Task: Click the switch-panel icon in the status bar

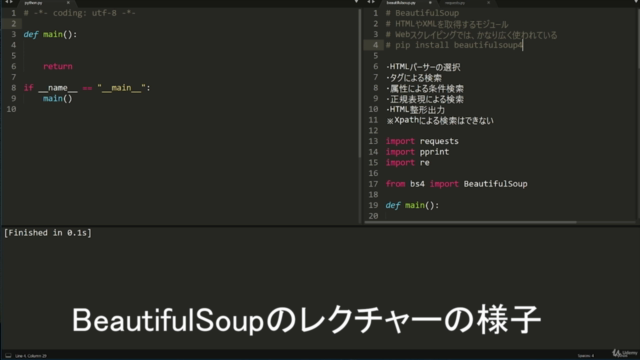Action: click(8, 356)
